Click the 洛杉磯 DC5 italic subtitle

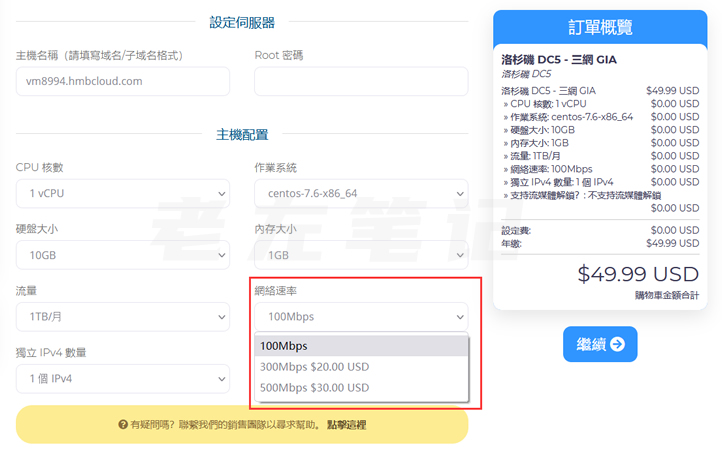click(526, 74)
